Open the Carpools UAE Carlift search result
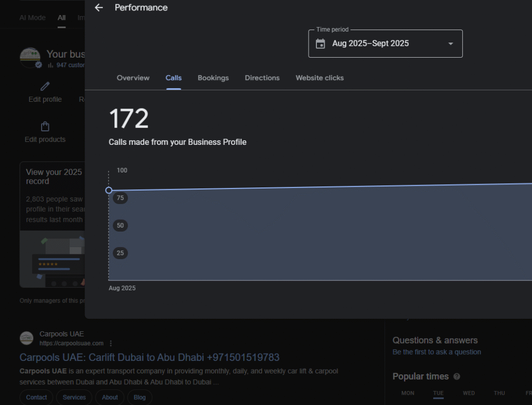Viewport: 532px width, 405px height. pyautogui.click(x=149, y=357)
